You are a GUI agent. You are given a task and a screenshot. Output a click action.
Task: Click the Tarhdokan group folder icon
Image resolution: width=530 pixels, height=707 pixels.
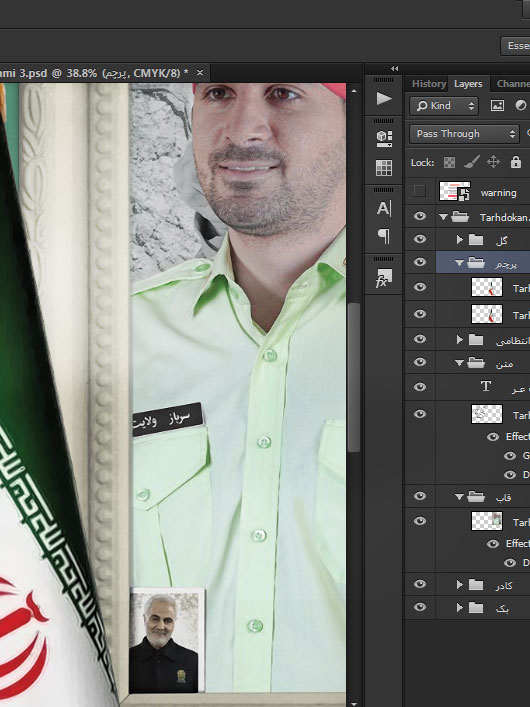click(460, 217)
